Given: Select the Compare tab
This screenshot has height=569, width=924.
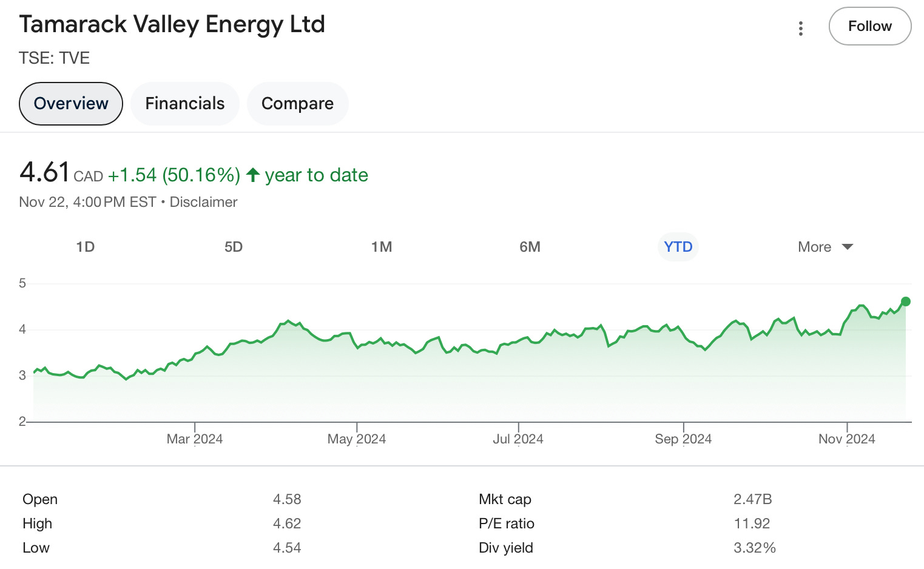Looking at the screenshot, I should (297, 104).
